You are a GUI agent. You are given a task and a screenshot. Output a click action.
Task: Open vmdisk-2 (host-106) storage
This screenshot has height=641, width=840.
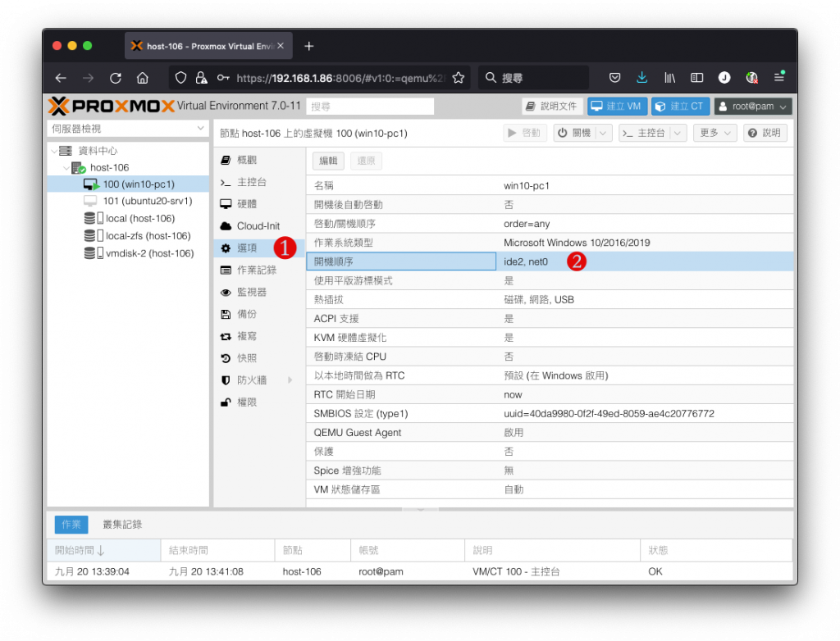click(x=128, y=253)
